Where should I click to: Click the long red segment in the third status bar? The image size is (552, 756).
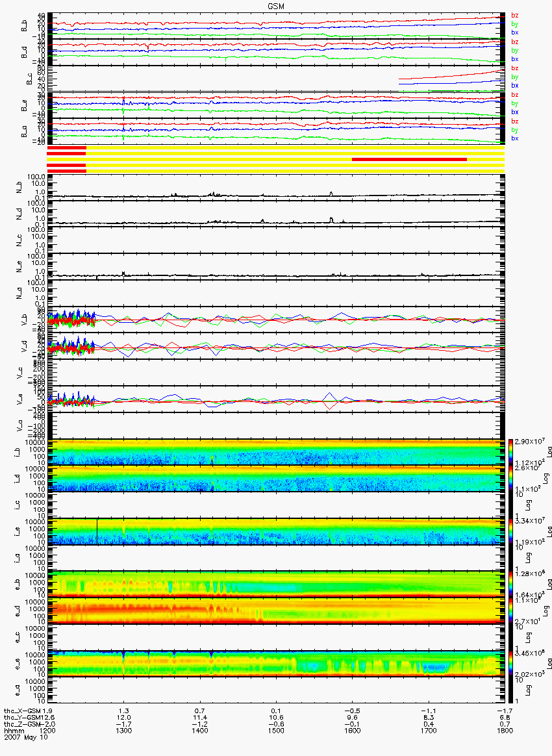click(x=409, y=159)
